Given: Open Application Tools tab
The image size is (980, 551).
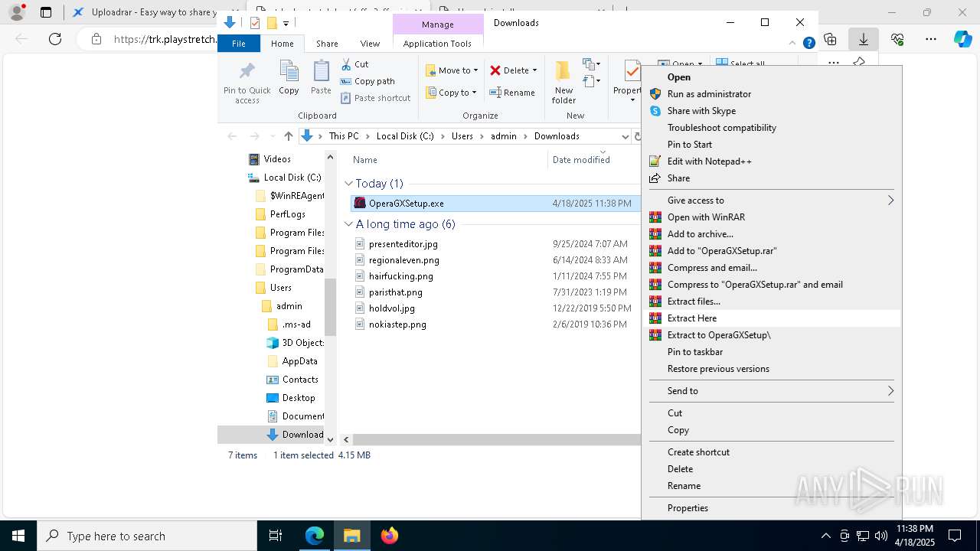Looking at the screenshot, I should coord(437,44).
